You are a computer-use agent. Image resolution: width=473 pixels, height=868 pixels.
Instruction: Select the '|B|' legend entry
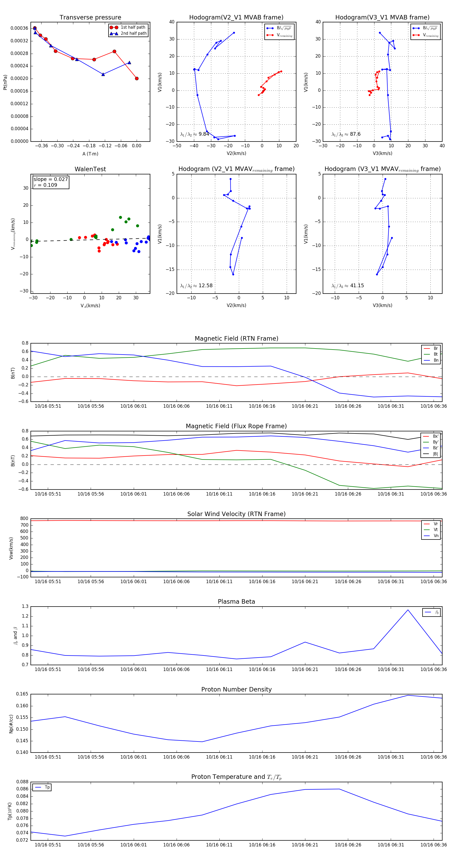[x=431, y=454]
